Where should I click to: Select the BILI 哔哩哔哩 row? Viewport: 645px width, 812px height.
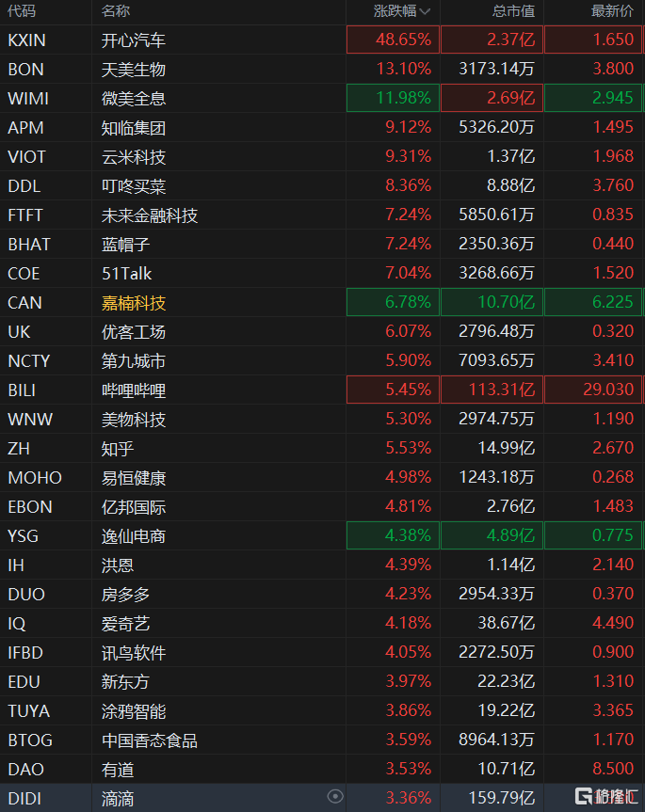134,390
